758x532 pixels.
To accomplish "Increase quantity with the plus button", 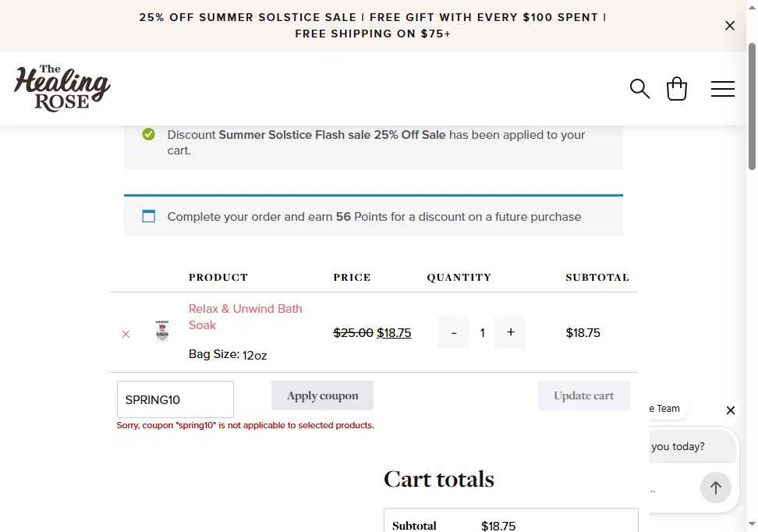I will pyautogui.click(x=510, y=332).
